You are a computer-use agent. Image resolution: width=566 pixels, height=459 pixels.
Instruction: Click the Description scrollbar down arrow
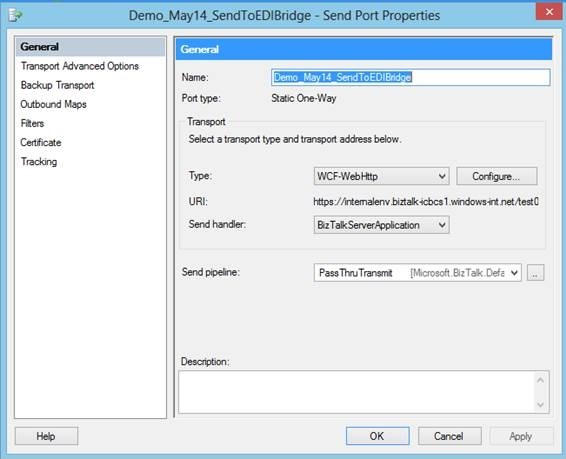pos(540,405)
